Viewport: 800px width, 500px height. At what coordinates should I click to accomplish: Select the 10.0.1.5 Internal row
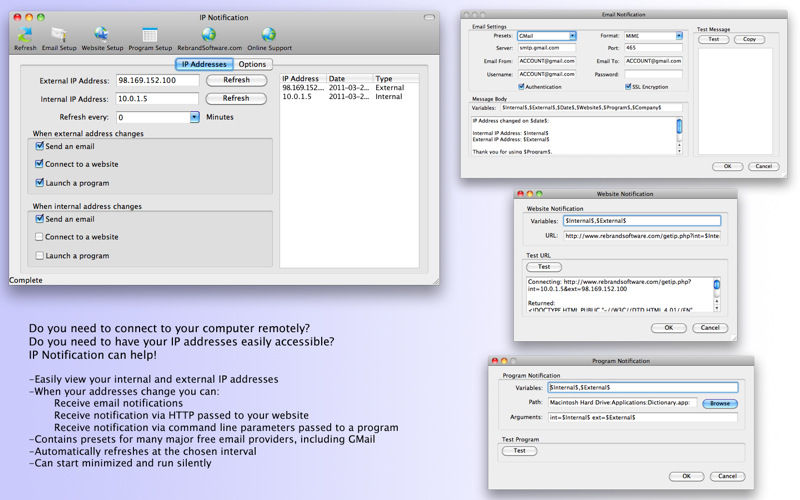349,96
